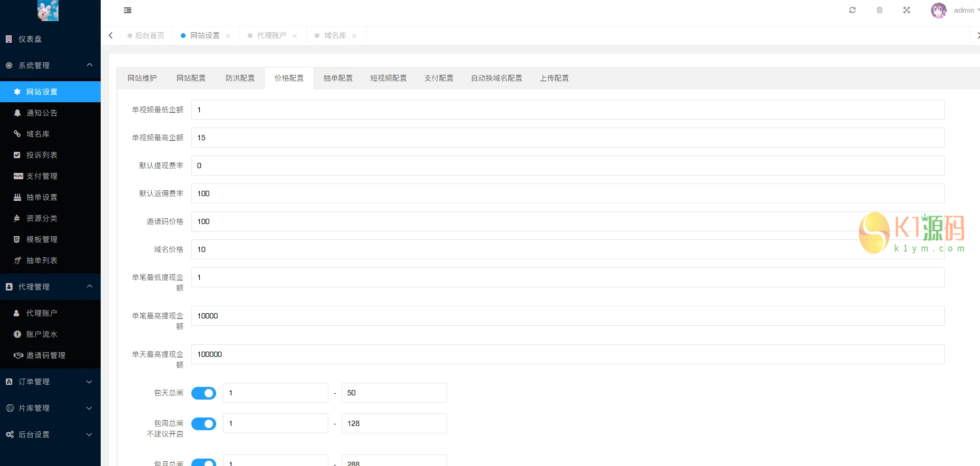Click the 抽单列表 icon
This screenshot has width=980, height=466.
(x=17, y=260)
